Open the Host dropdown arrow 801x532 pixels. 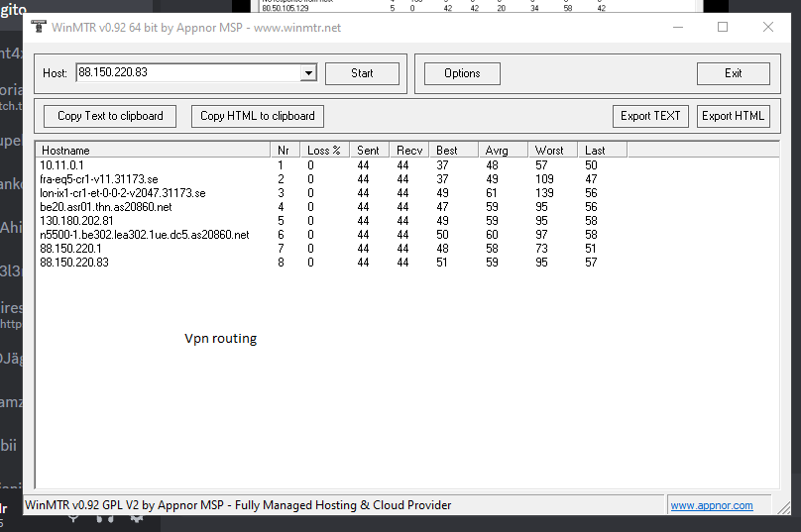(308, 73)
